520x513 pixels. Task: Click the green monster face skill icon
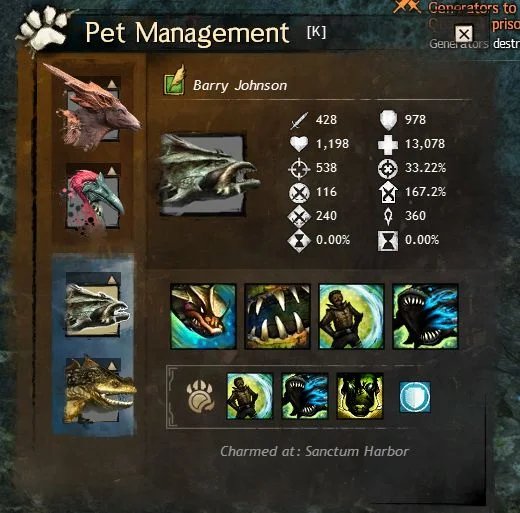click(x=360, y=396)
